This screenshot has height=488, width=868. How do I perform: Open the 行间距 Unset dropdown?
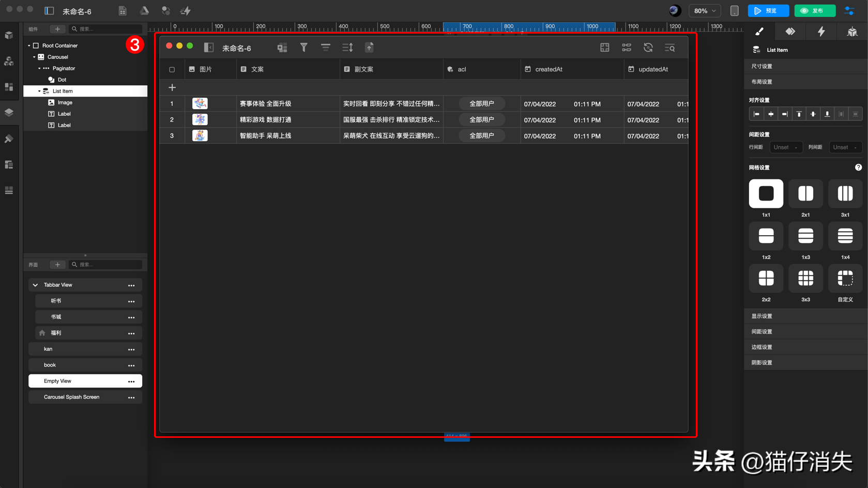(786, 147)
